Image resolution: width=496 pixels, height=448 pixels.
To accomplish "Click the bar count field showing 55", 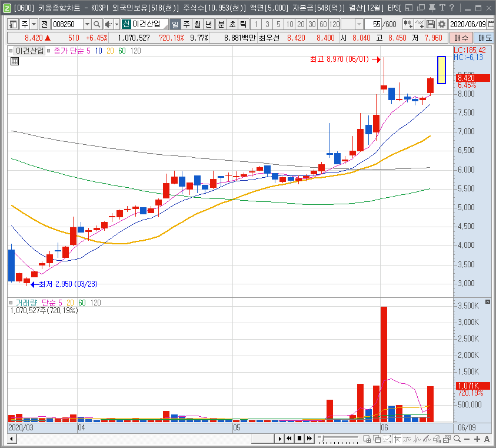I will (372, 24).
